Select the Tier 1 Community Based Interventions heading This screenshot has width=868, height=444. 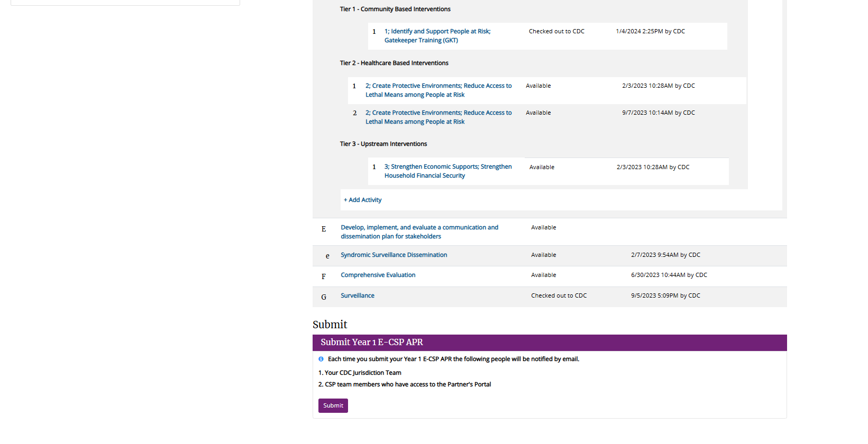click(395, 9)
